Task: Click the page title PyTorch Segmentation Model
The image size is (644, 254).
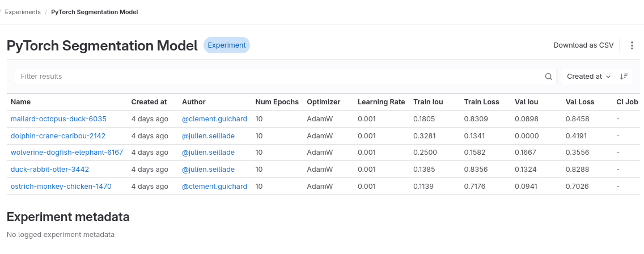Action: tap(102, 45)
